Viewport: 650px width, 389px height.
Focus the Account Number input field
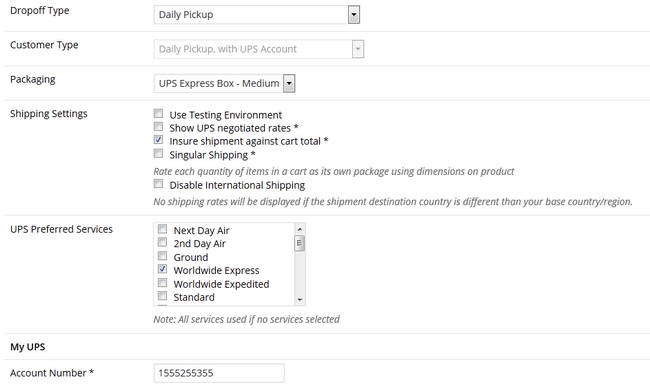pyautogui.click(x=219, y=373)
